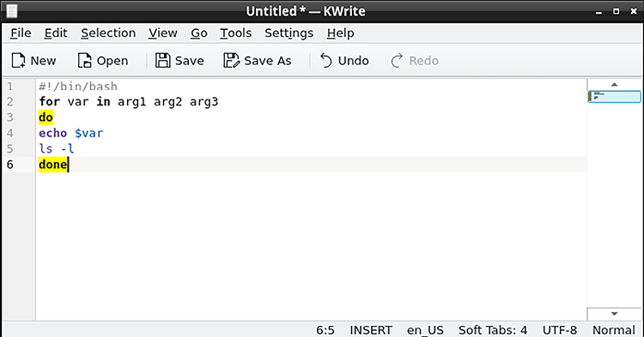644x337 pixels.
Task: Click the scrollbar up arrow
Action: click(614, 84)
